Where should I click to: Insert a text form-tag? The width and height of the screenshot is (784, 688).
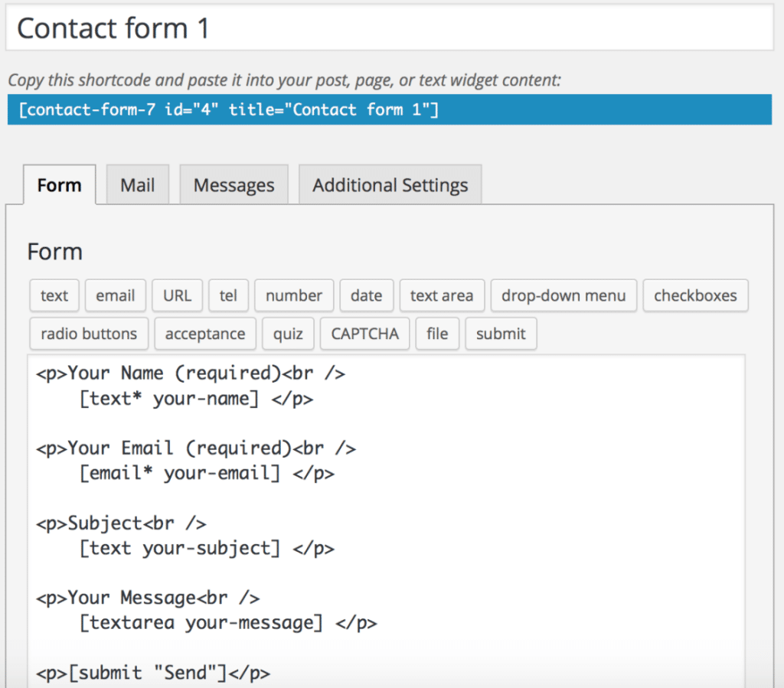pyautogui.click(x=54, y=295)
